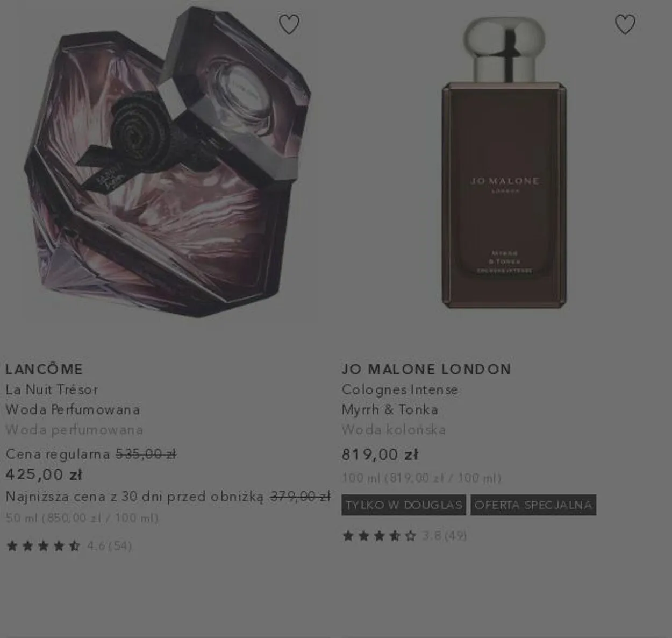Add Jo Malone Myrrh & Tonka to wishlist
This screenshot has height=638, width=672.
point(625,24)
